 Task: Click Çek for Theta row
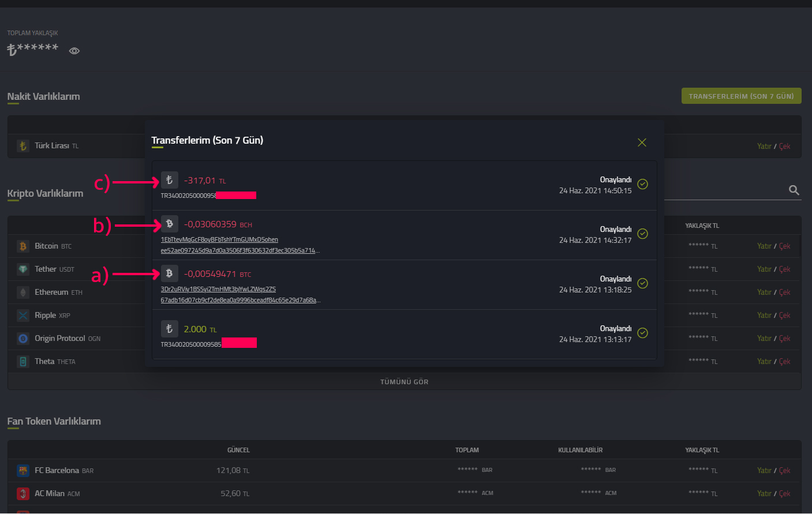click(x=784, y=362)
